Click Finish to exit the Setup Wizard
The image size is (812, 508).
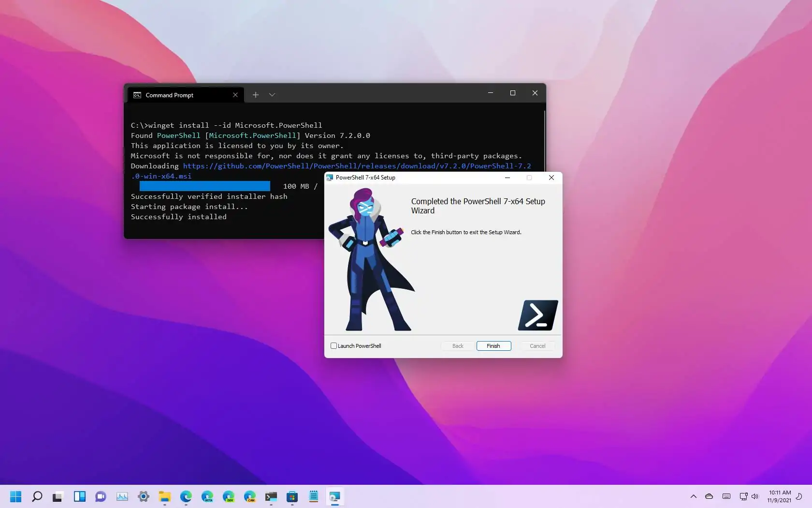point(493,346)
